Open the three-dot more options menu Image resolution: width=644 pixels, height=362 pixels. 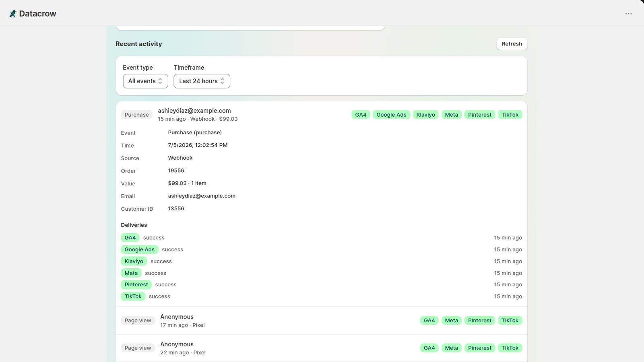pos(628,14)
